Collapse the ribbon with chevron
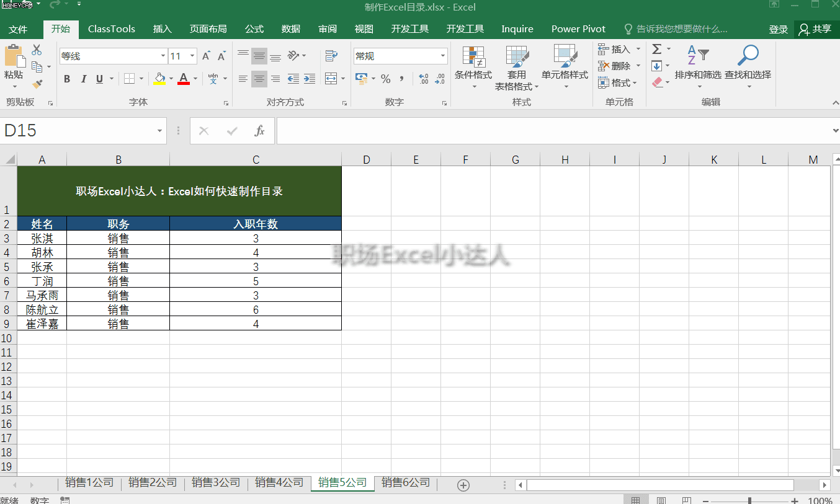The width and height of the screenshot is (840, 504). pos(835,102)
